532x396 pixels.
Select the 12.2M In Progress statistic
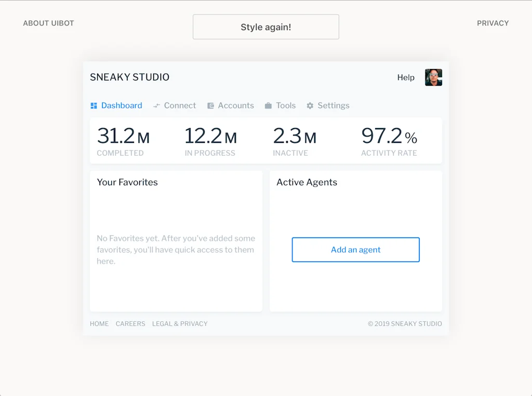click(x=210, y=141)
